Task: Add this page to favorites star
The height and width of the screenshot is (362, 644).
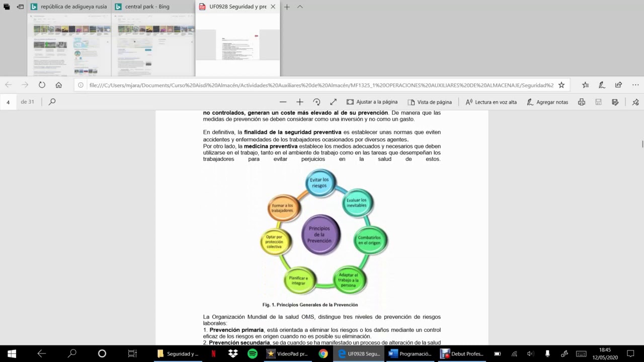Action: (x=561, y=85)
